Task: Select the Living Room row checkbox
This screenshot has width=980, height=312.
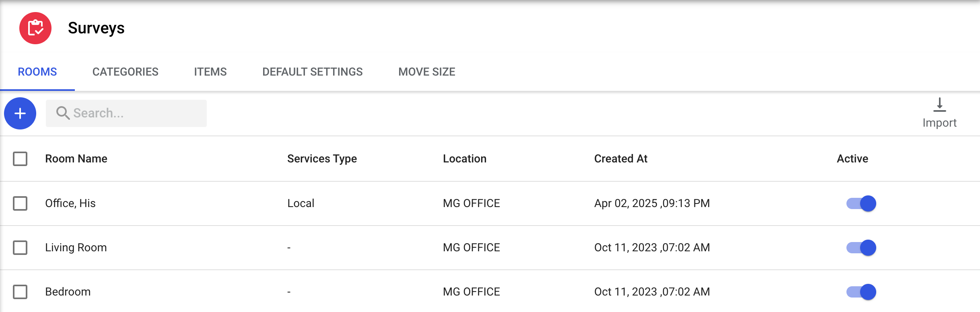Action: tap(20, 248)
